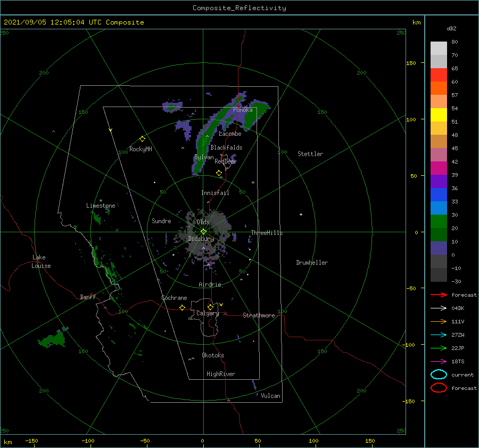
Task: Click the yellow diamond marker below Cochrane
Action: [x=182, y=307]
